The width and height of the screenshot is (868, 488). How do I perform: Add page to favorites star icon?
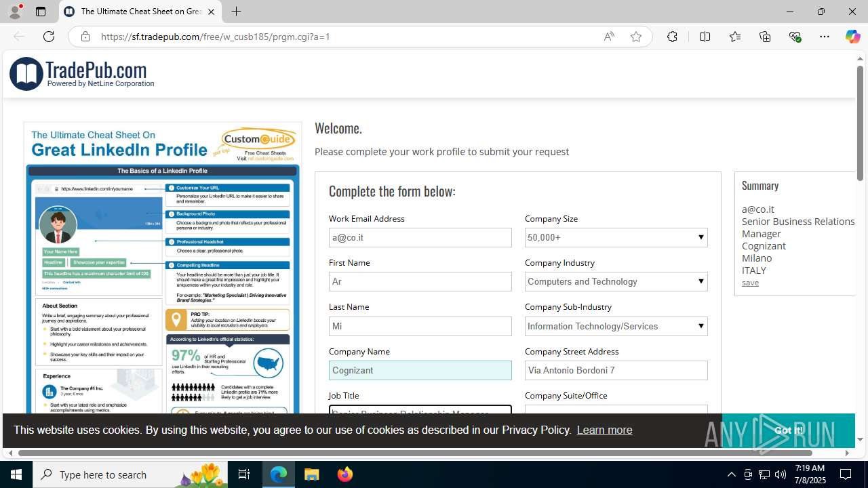(x=636, y=37)
